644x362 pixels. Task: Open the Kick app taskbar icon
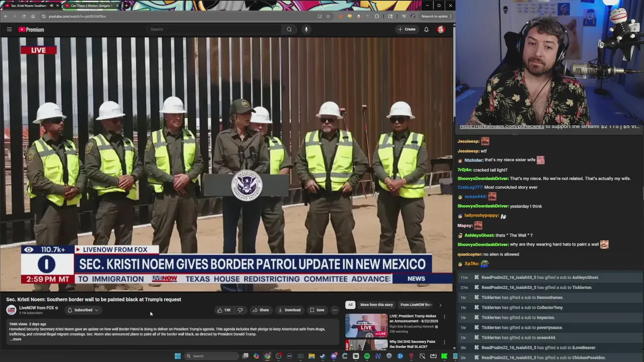(444, 356)
